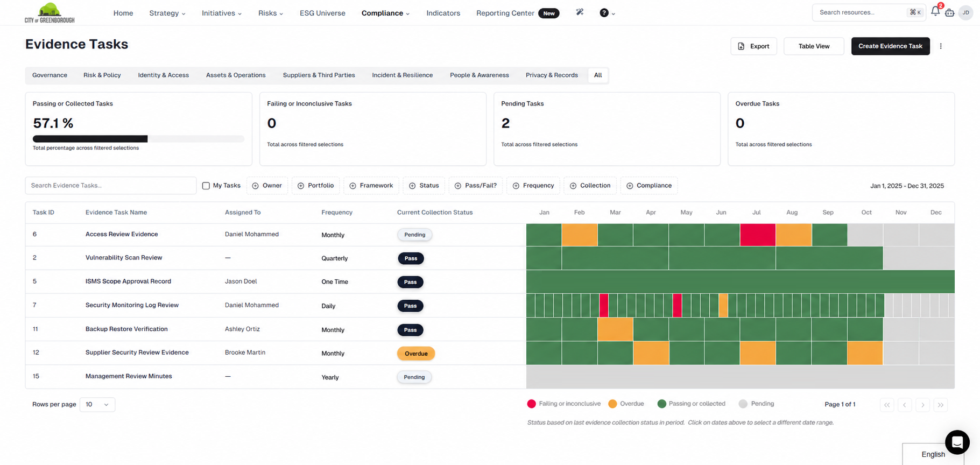Add the Portfolio filter
The height and width of the screenshot is (465, 980).
[315, 186]
